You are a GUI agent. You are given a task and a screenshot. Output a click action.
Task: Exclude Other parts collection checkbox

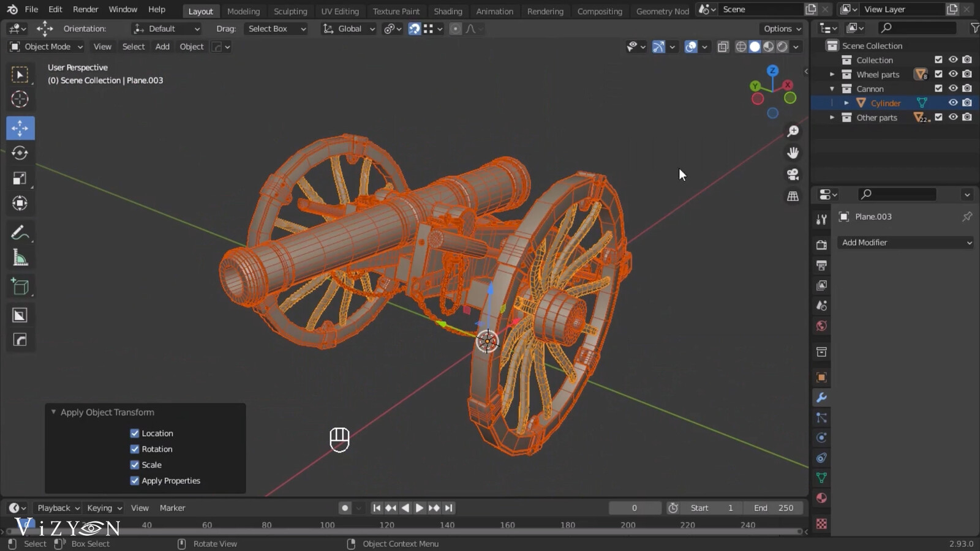pos(938,117)
